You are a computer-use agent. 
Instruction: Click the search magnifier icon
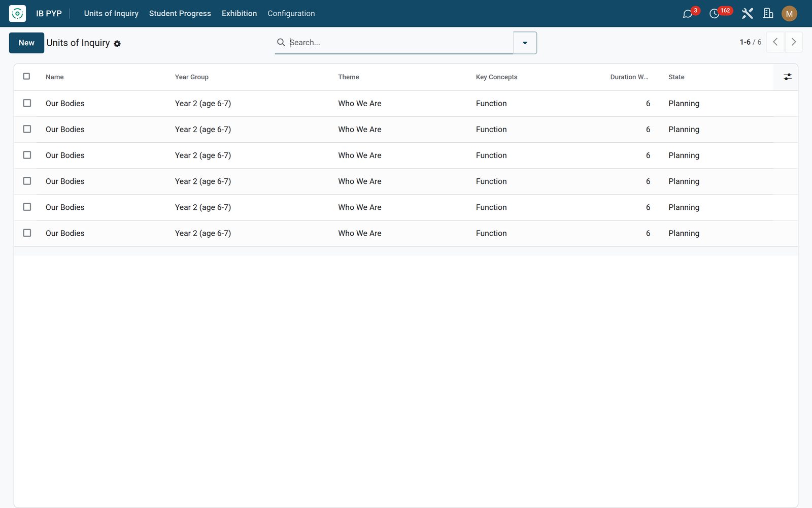tap(281, 42)
